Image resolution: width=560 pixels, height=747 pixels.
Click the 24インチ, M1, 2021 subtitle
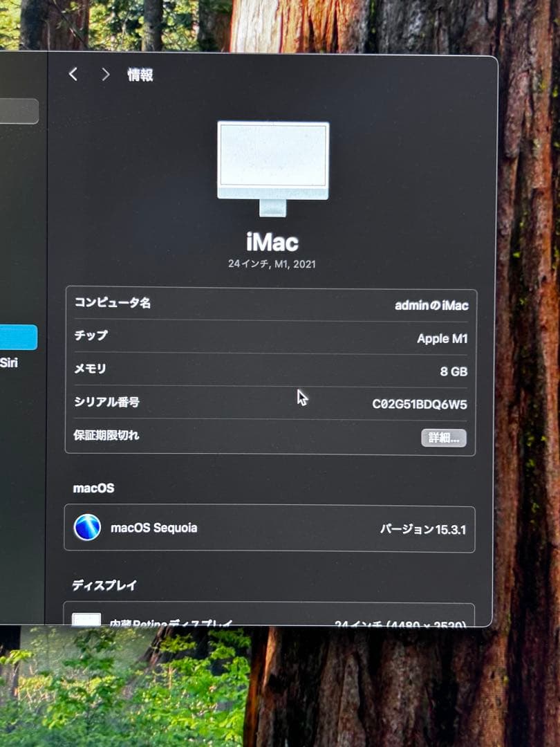272,264
